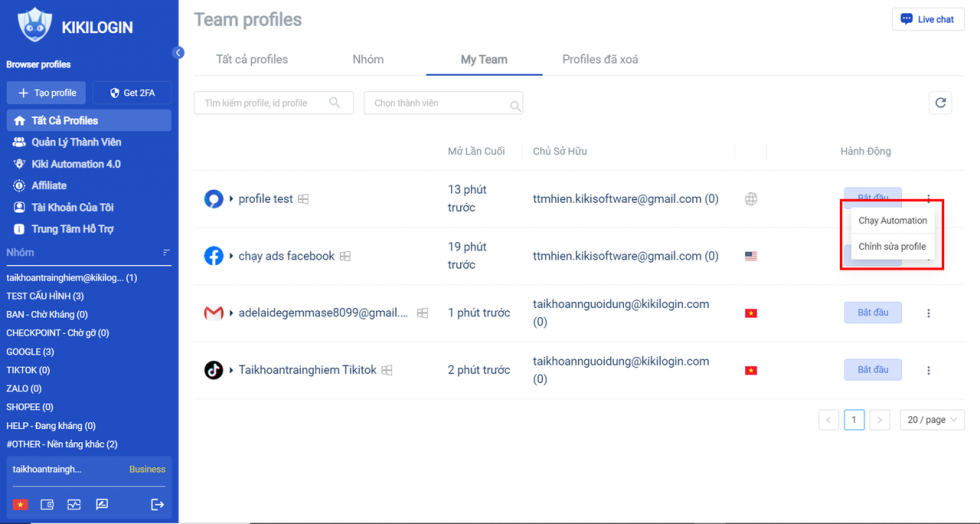Screen dimensions: 980x524
Task: Select CHECKPOINT - Chờ gỡ (0) group
Action: 58,333
